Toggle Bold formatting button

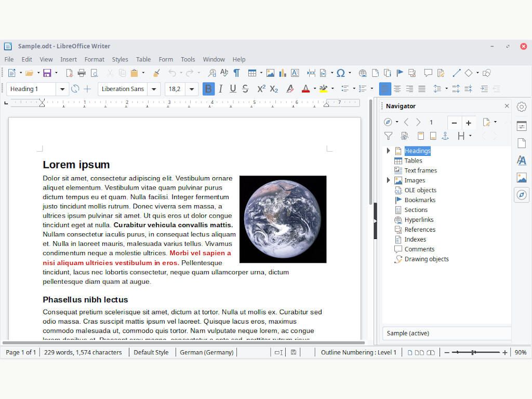tap(208, 89)
